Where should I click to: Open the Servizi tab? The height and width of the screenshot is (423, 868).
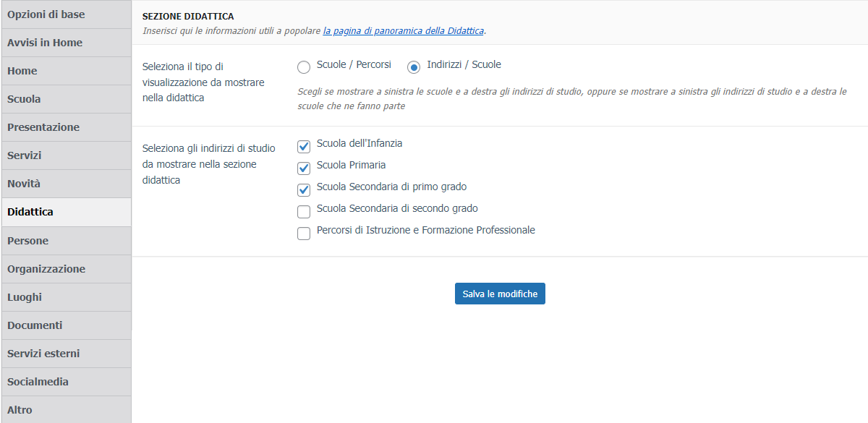pyautogui.click(x=66, y=155)
